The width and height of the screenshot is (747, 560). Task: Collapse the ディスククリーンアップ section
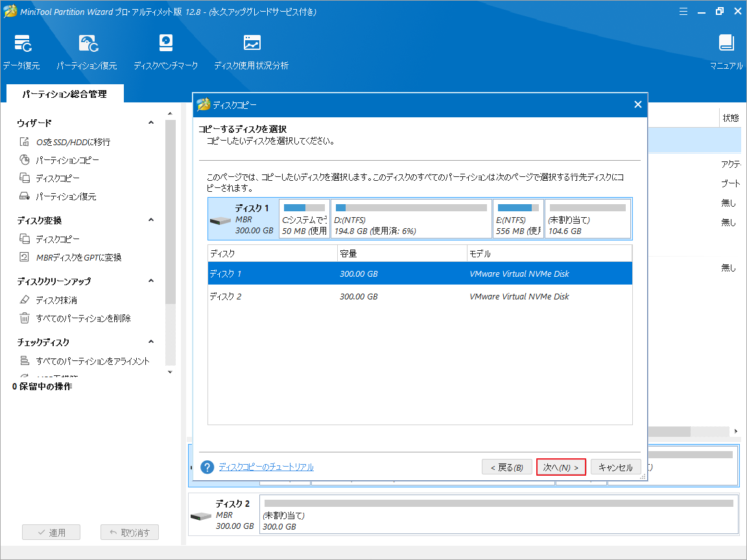pos(151,281)
